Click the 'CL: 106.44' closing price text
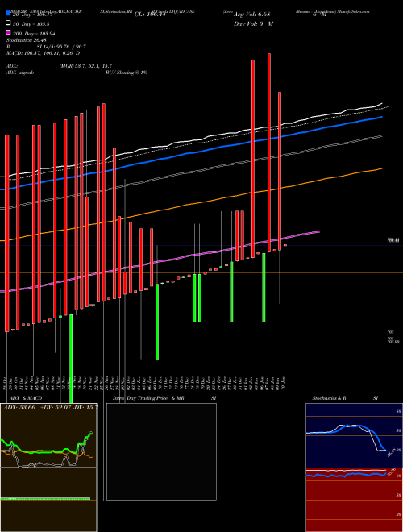403x532 pixels. [150, 15]
